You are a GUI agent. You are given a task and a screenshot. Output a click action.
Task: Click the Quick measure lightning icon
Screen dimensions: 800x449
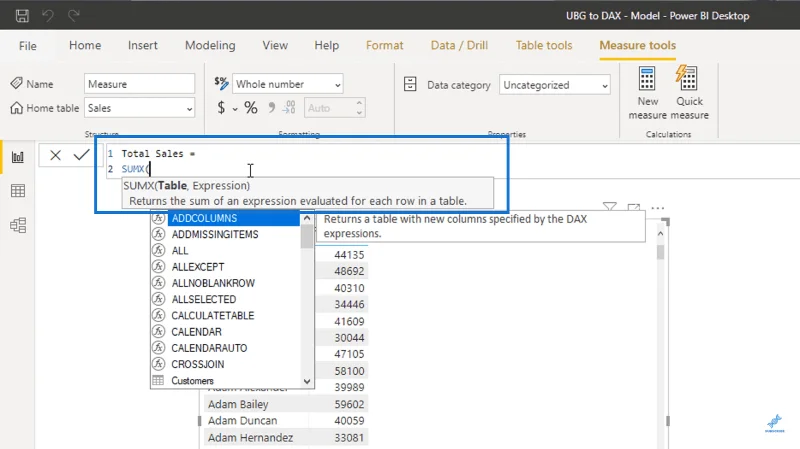[x=687, y=78]
